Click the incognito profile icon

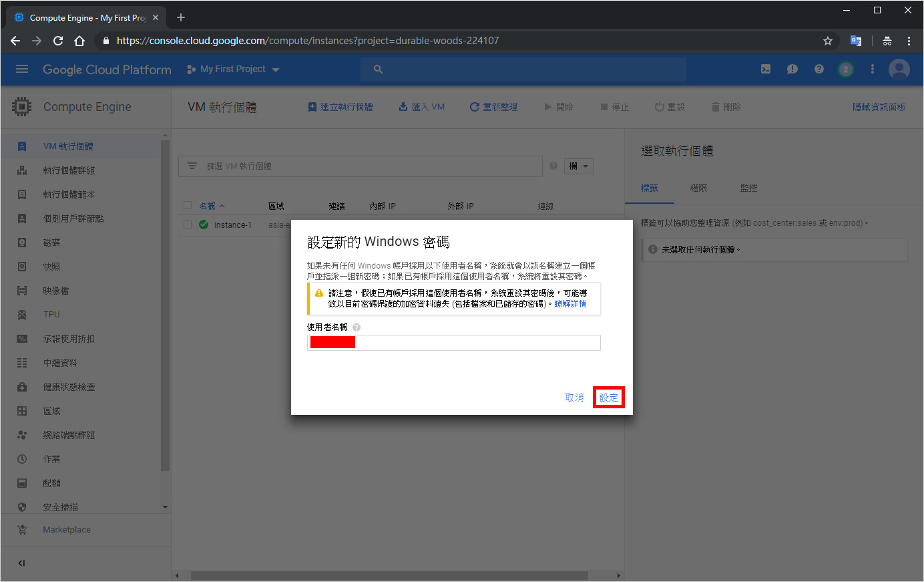pyautogui.click(x=887, y=41)
